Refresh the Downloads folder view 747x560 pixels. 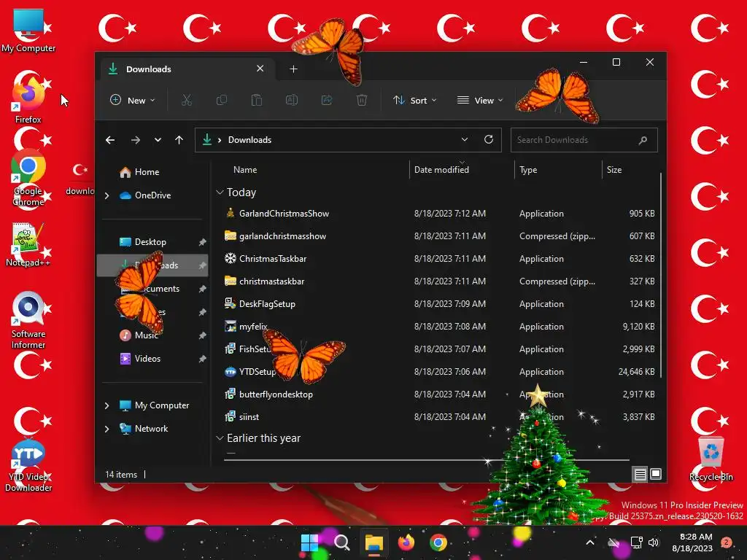tap(488, 139)
